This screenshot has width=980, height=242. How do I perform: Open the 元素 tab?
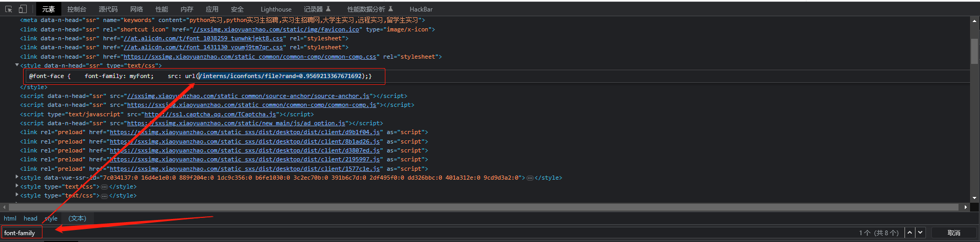tap(48, 9)
